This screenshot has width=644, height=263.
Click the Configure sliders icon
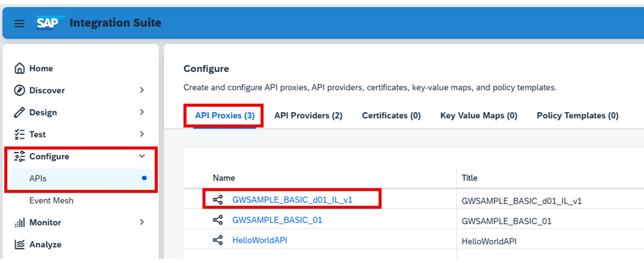19,156
